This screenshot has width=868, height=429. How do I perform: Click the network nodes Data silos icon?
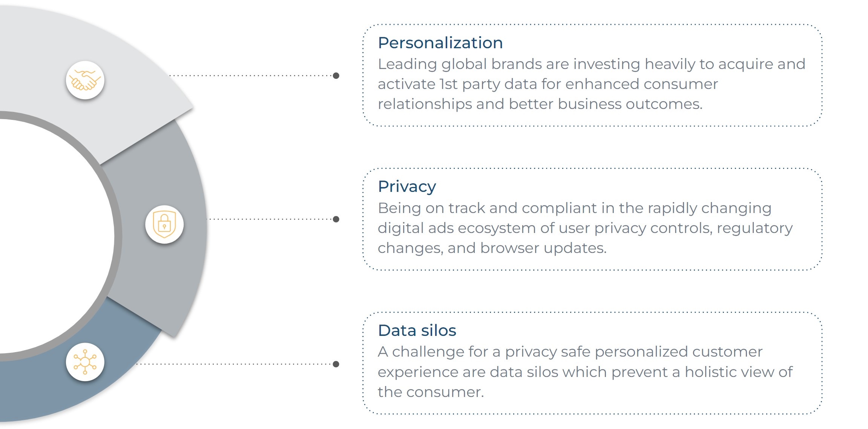point(85,362)
